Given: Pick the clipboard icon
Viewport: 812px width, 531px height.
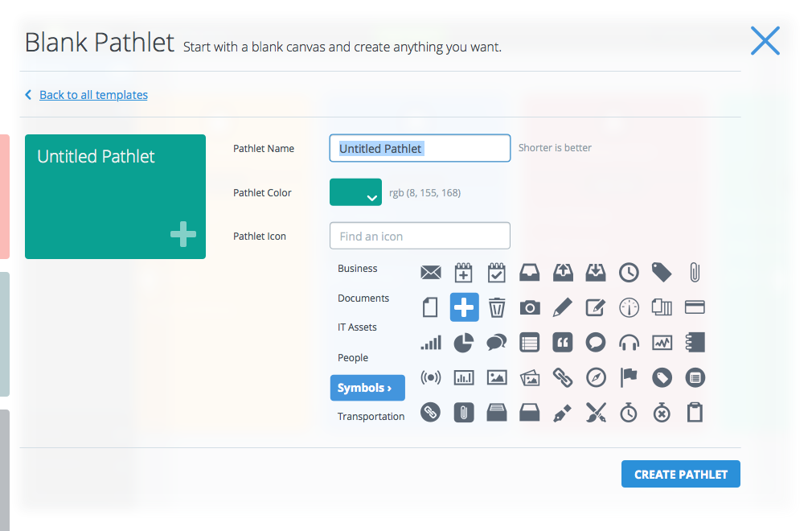Looking at the screenshot, I should click(695, 413).
